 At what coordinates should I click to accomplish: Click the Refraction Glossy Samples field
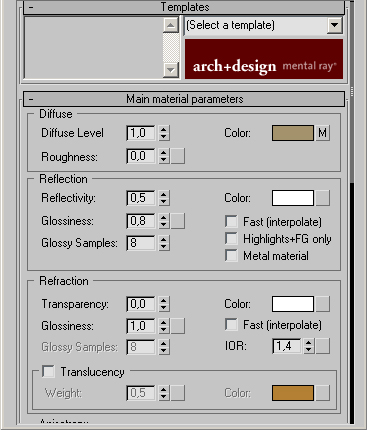141,347
